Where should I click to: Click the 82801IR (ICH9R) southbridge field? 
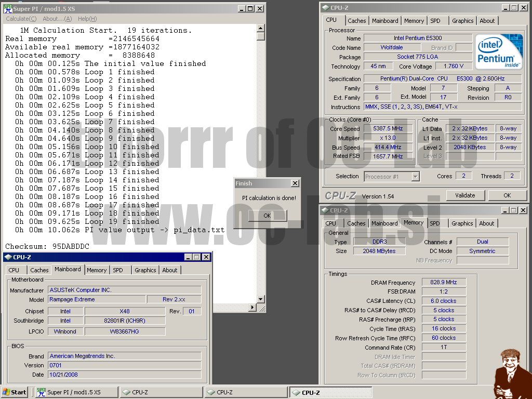pyautogui.click(x=125, y=321)
